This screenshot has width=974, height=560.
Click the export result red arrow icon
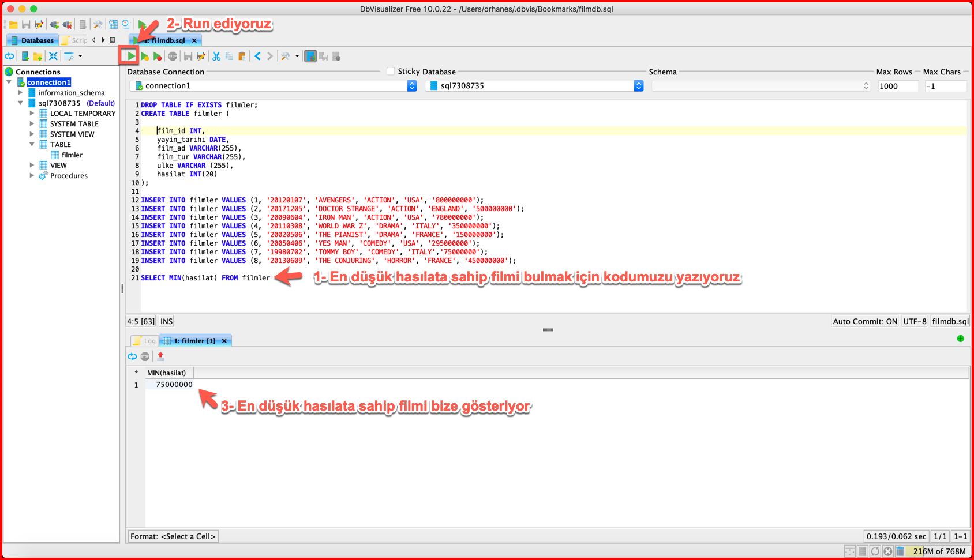tap(161, 356)
